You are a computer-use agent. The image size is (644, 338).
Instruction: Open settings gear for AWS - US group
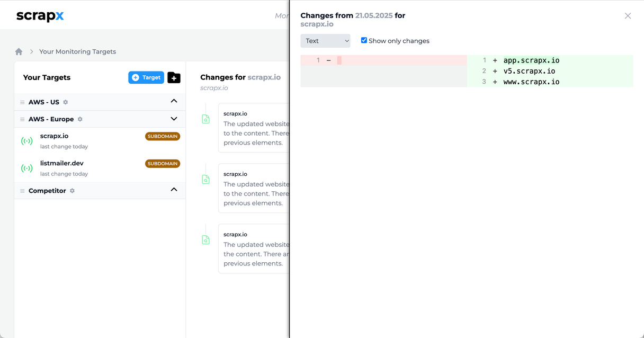pos(66,102)
